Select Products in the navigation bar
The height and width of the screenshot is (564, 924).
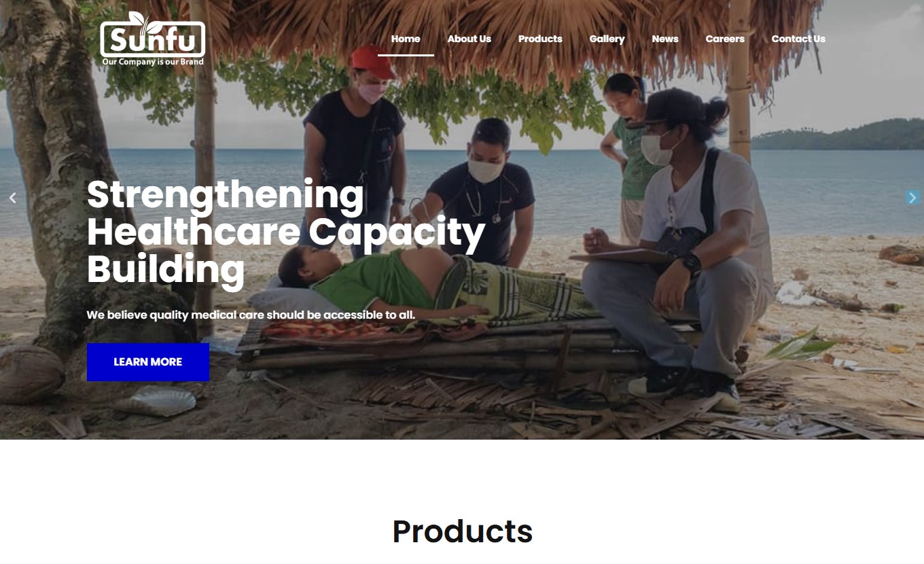pos(540,39)
